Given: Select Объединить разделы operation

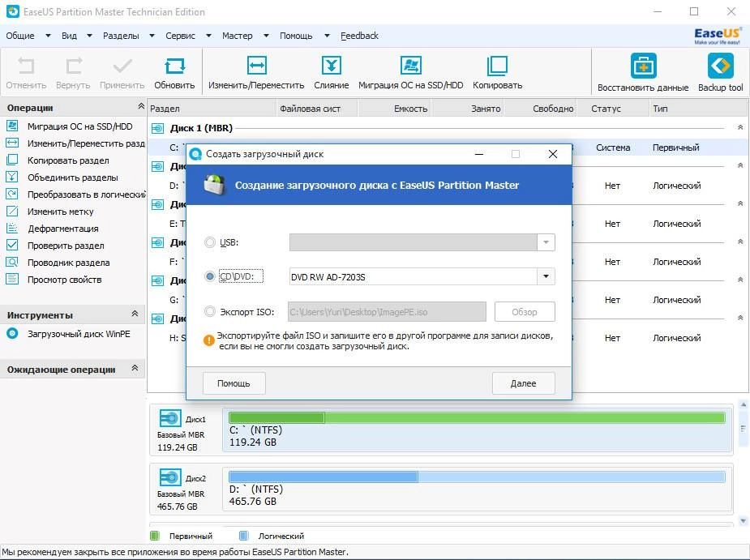Looking at the screenshot, I should [x=73, y=177].
